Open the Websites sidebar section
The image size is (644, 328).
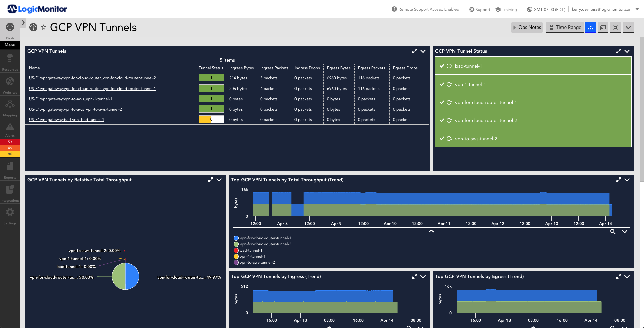[10, 85]
